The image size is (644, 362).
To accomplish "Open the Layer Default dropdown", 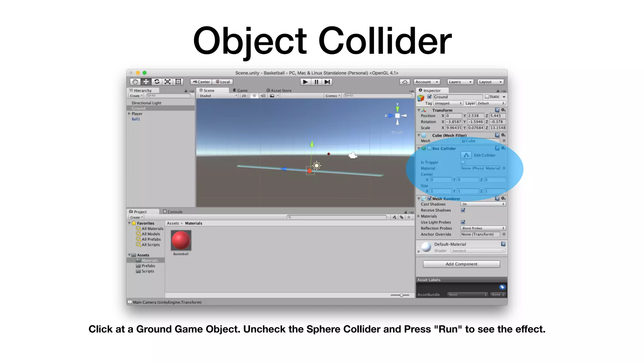I will tap(491, 103).
